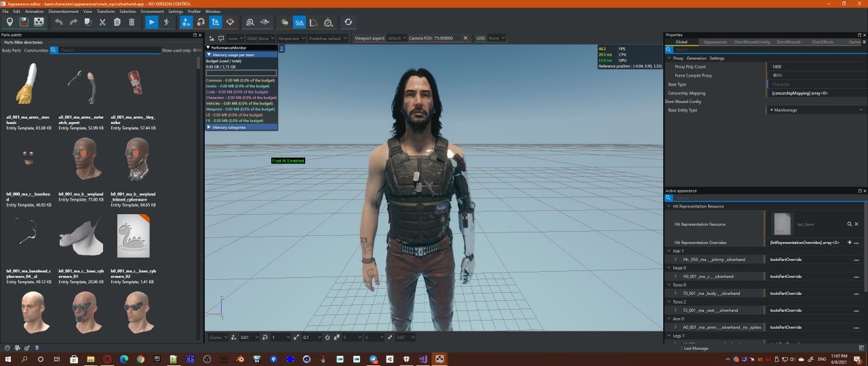Open the Animation menu
Image resolution: width=868 pixels, height=366 pixels.
[34, 11]
